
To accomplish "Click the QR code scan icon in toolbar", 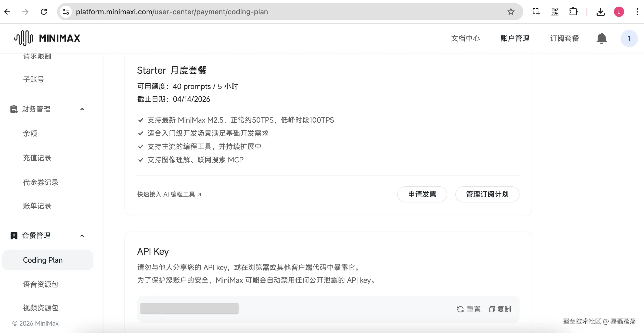I will coord(554,11).
